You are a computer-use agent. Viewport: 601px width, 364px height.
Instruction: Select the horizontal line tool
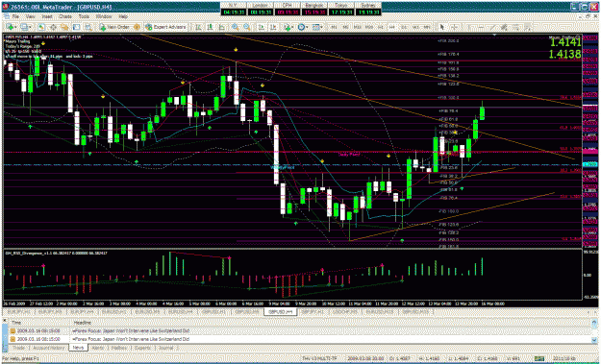(x=481, y=27)
